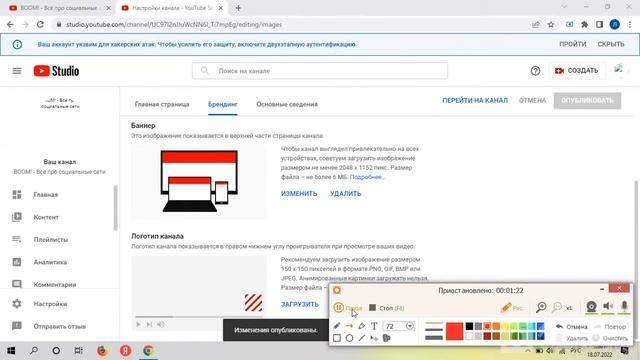Screen dimensions: 640x360
Task: Select the straight line tool
Action: (x=362, y=338)
